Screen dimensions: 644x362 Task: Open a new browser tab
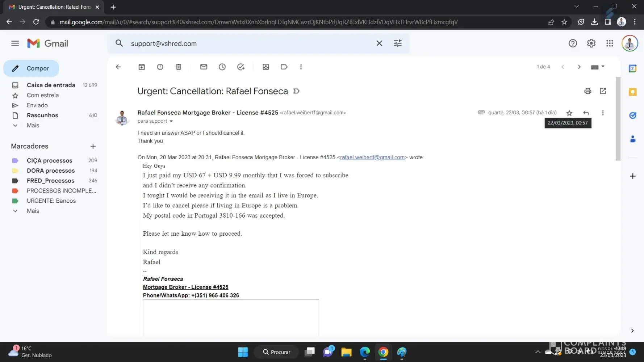(113, 7)
